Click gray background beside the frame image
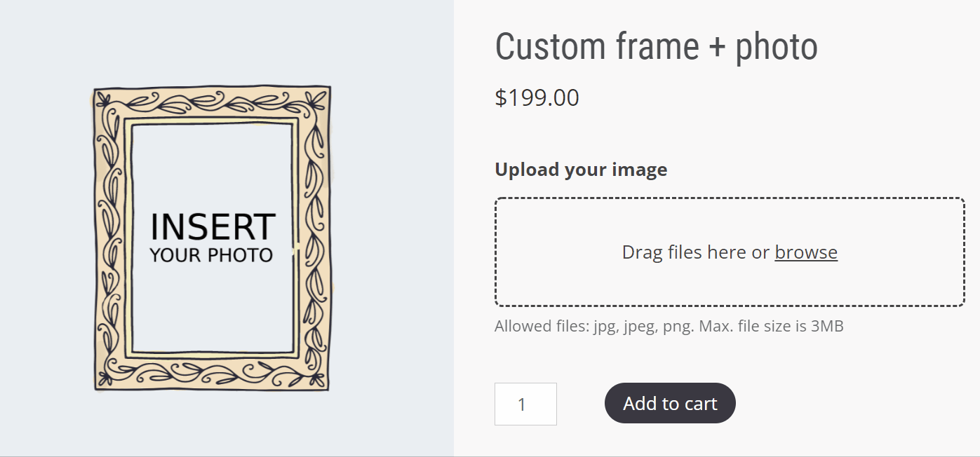 click(393, 238)
